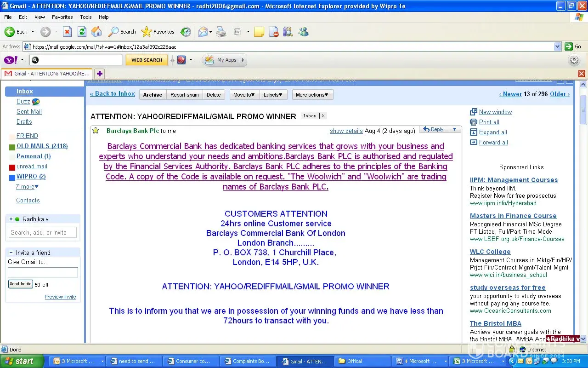Stop page loading with the red X icon
588x368 pixels.
(x=67, y=32)
